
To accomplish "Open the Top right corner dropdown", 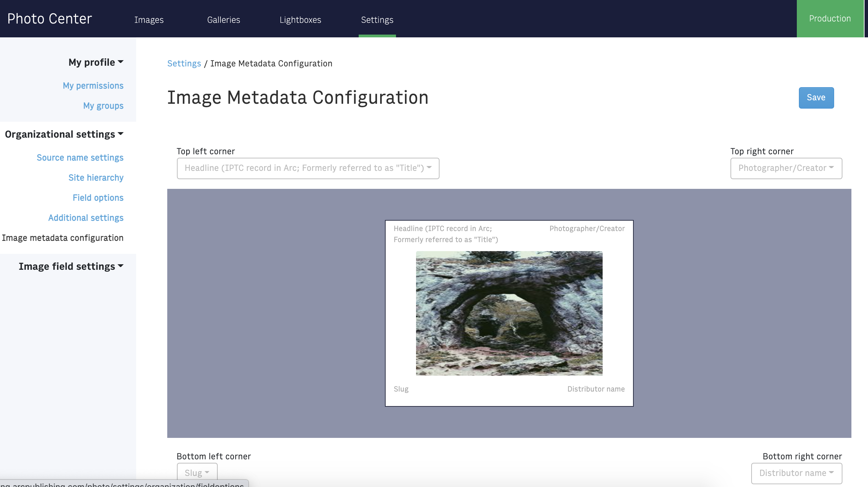I will pyautogui.click(x=786, y=168).
